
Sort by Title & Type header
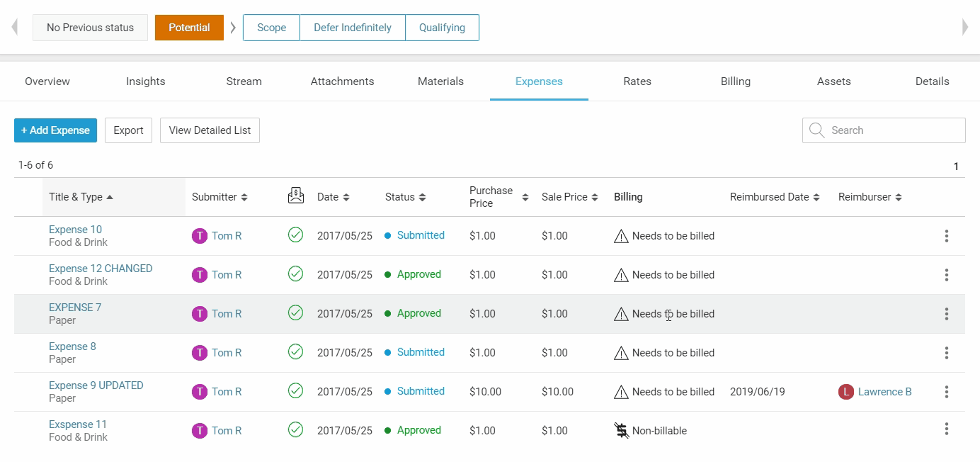point(80,197)
